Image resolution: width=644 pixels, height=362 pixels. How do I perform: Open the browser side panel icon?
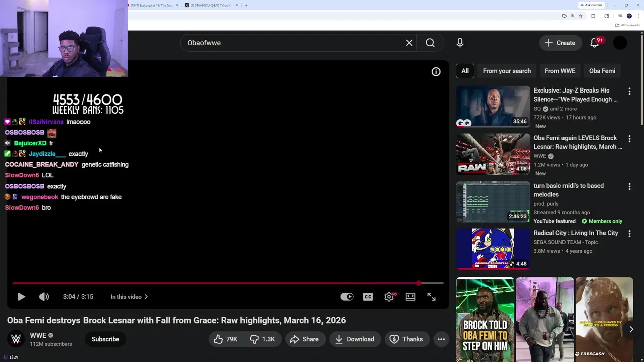[x=607, y=16]
